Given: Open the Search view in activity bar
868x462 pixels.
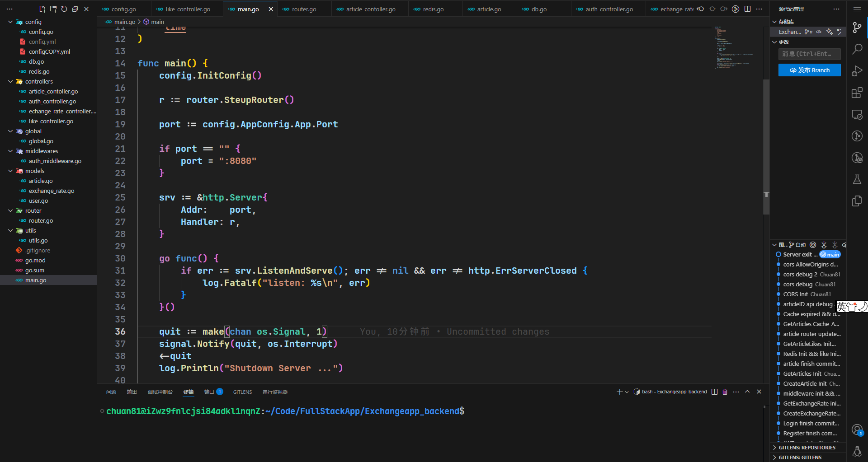Looking at the screenshot, I should click(857, 49).
